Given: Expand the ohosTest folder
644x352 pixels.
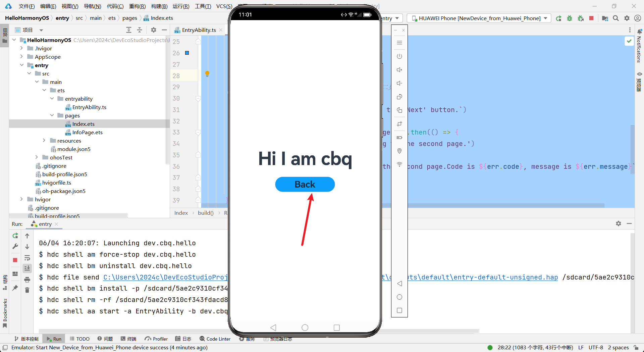Looking at the screenshot, I should [x=37, y=157].
